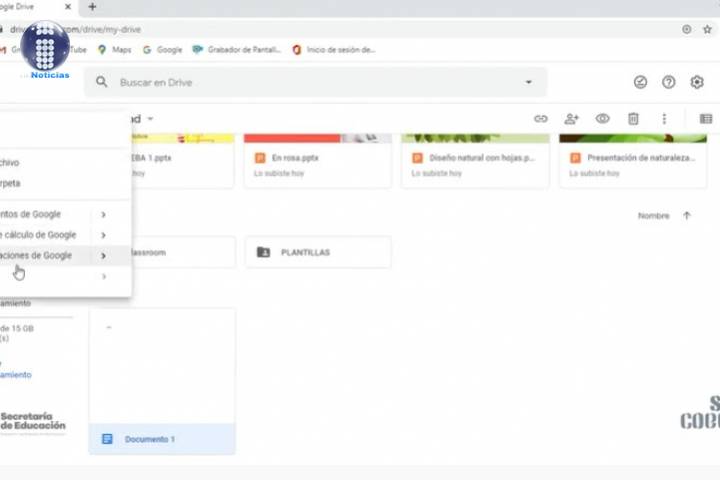Image resolution: width=720 pixels, height=480 pixels.
Task: Open the PLANTILLAS folder
Action: [318, 253]
